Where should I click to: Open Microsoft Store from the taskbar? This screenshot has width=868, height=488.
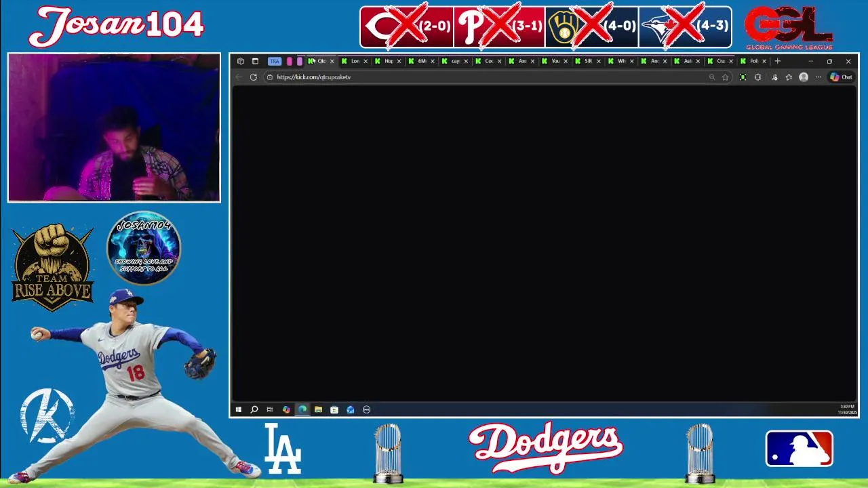(x=334, y=409)
